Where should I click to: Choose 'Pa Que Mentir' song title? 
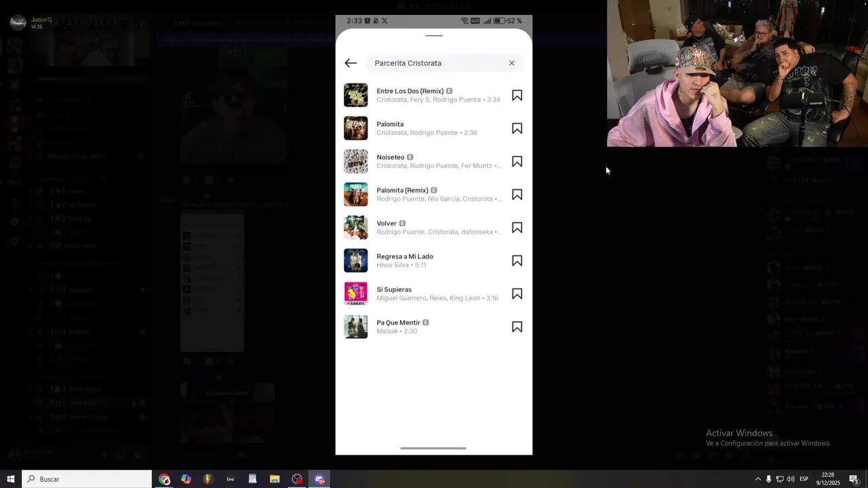[398, 323]
